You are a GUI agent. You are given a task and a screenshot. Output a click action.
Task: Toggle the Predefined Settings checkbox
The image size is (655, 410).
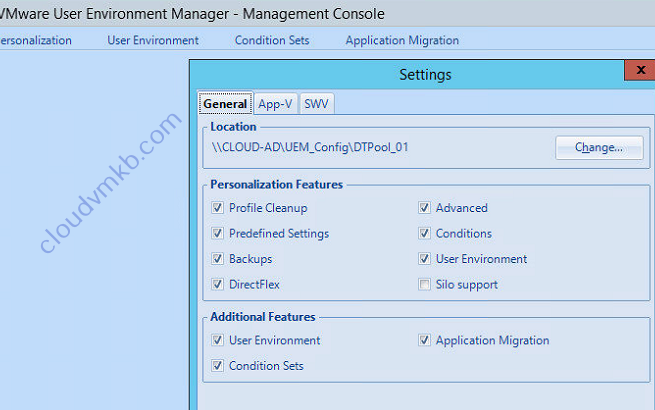click(x=217, y=233)
